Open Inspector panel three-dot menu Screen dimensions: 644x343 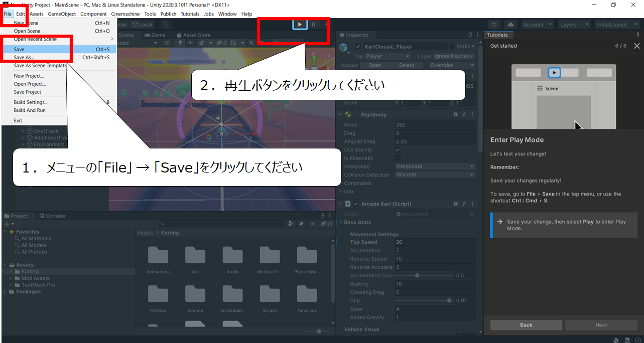pos(477,35)
